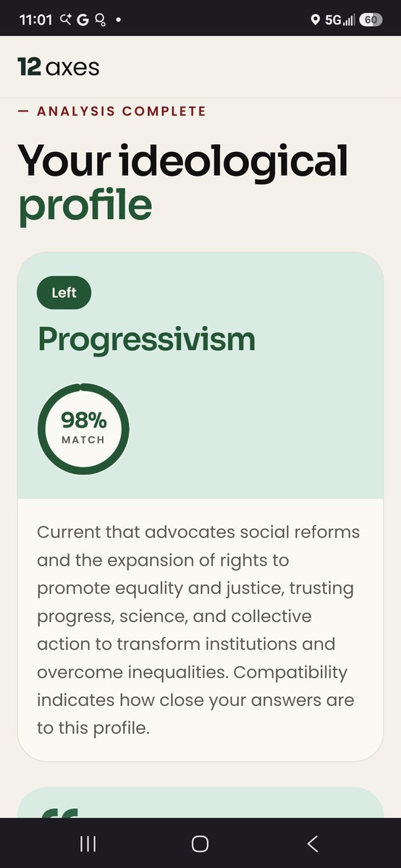Tap the Analysis Complete label

pos(111,111)
